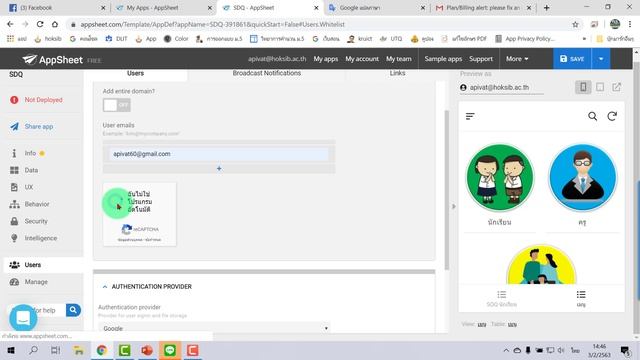Add another user email with plus button
Image resolution: width=640 pixels, height=360 pixels.
pos(219,169)
